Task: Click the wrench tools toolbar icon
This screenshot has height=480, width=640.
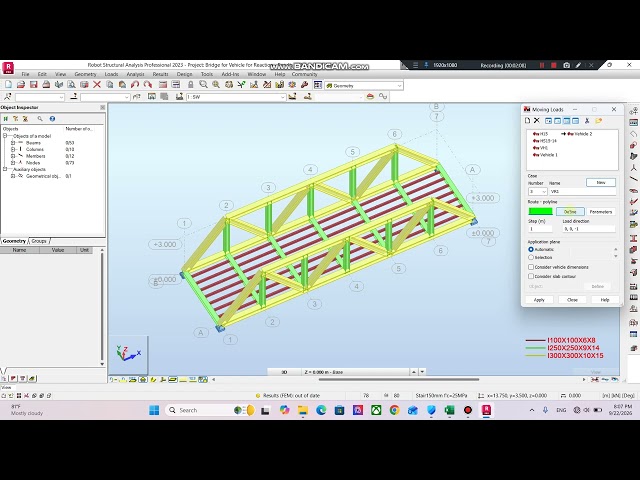Action: 304,85
